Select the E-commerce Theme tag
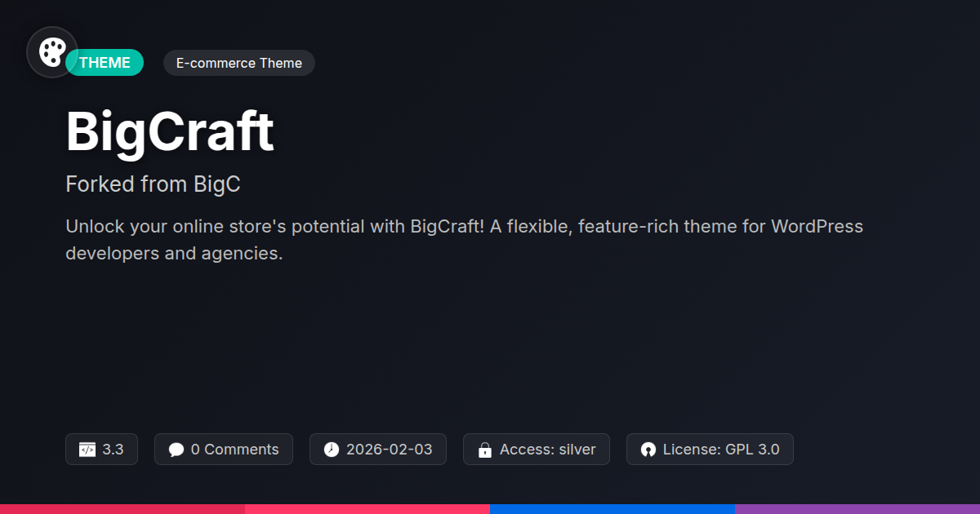The width and height of the screenshot is (980, 514). point(238,63)
